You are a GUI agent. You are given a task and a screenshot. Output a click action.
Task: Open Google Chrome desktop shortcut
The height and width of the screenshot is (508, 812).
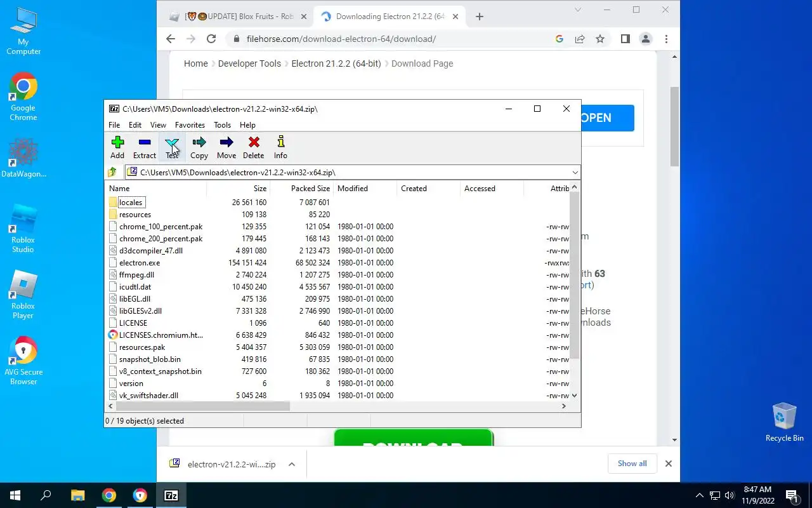pos(23,97)
